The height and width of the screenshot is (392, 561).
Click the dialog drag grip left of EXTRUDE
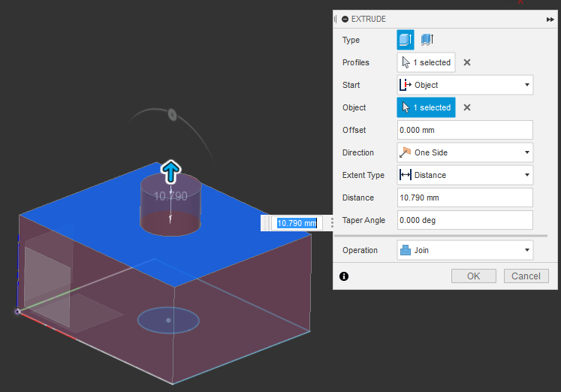pyautogui.click(x=335, y=20)
